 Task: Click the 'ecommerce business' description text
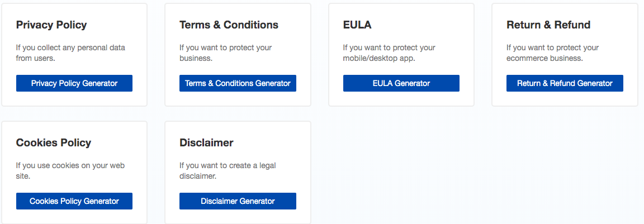(x=552, y=53)
